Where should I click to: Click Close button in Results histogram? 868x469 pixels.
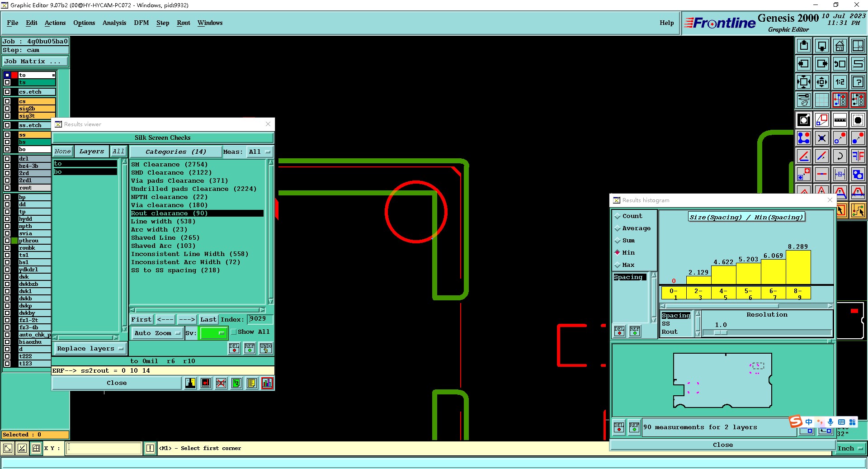pos(722,445)
